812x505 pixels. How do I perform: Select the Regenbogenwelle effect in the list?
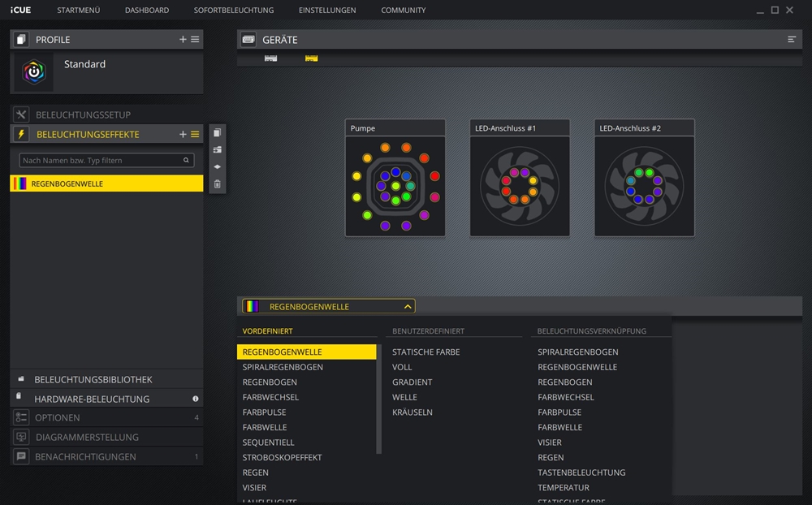tap(106, 183)
